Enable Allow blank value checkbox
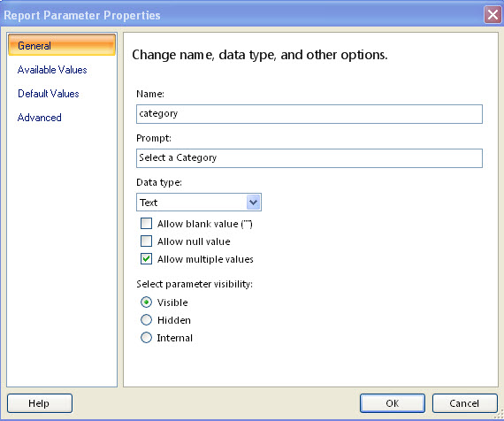The image size is (504, 421). pos(146,223)
